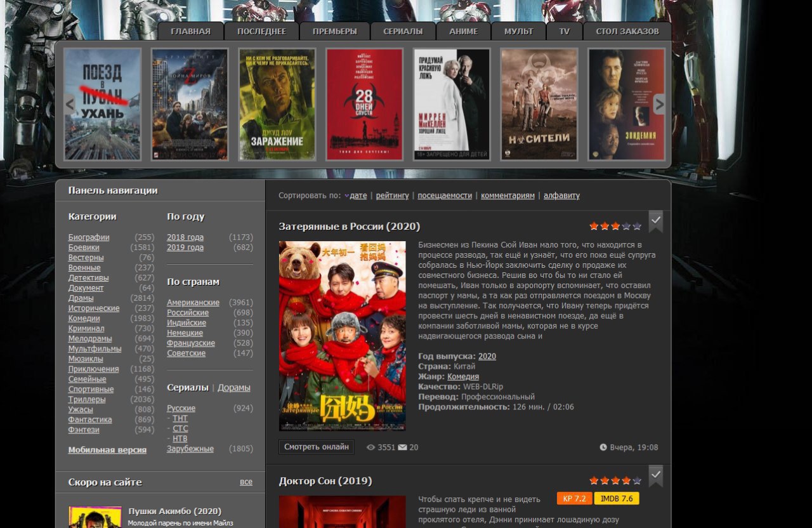
Task: Open comments for Затерянные в России via the envelope icon
Action: click(x=402, y=447)
